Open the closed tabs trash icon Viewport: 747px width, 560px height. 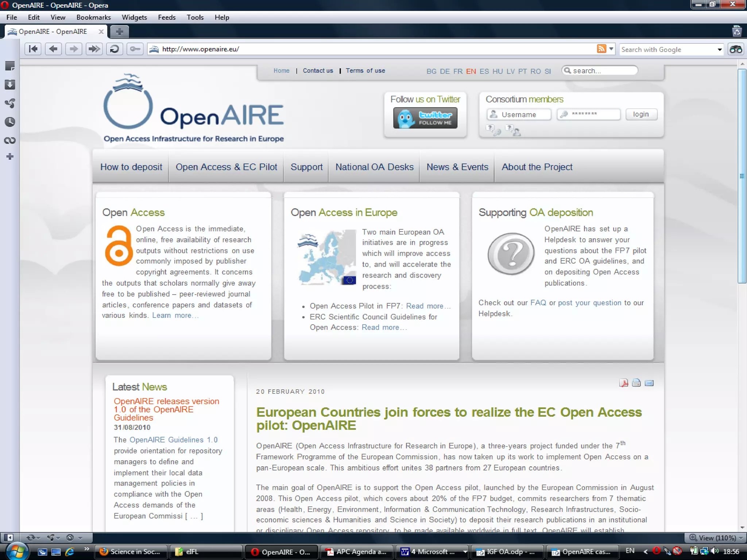tap(737, 31)
